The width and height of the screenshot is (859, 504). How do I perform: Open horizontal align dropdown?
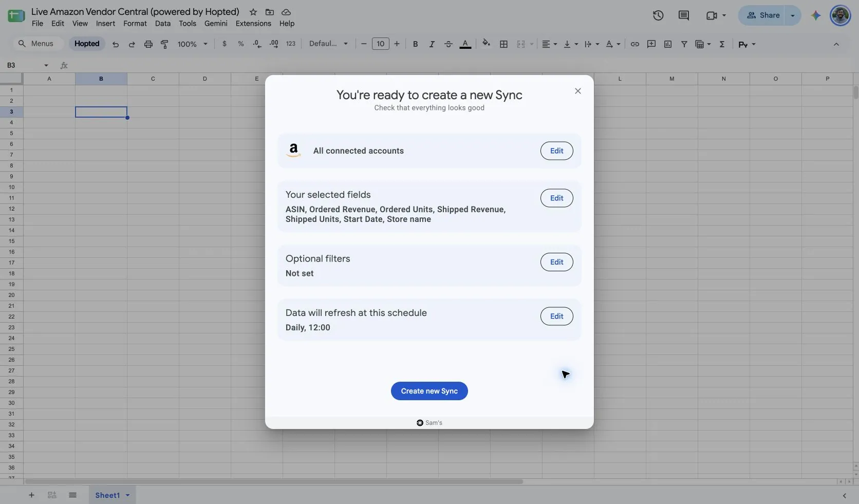[550, 44]
